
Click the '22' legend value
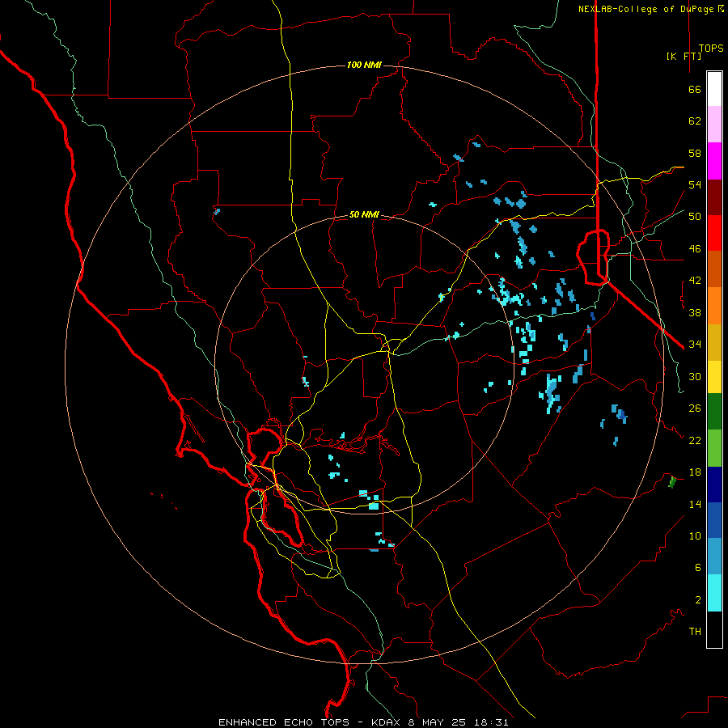(695, 440)
